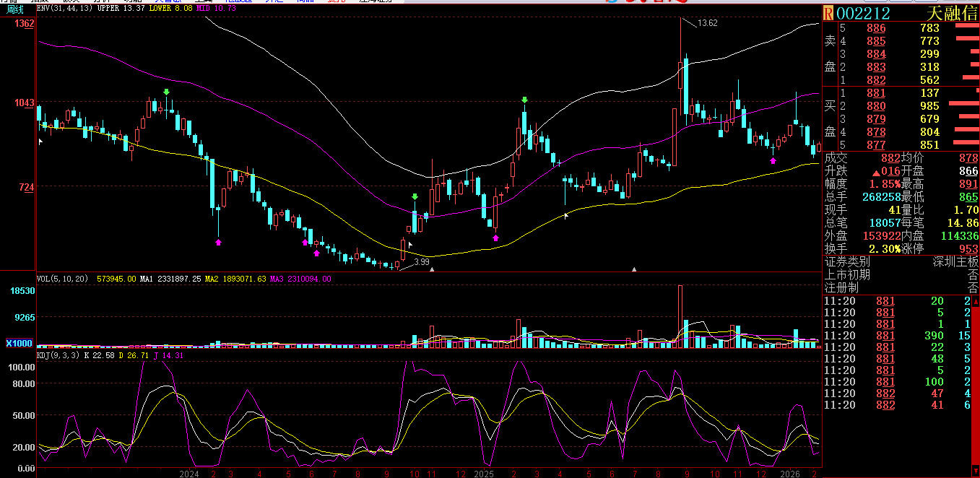The image size is (980, 478).
Task: Click the buy-2 volume 985
Action: pyautogui.click(x=930, y=106)
